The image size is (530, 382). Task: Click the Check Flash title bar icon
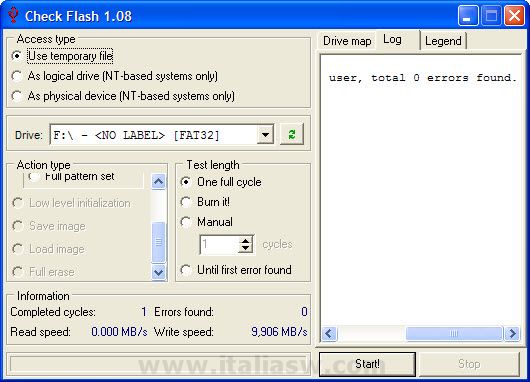pos(13,16)
